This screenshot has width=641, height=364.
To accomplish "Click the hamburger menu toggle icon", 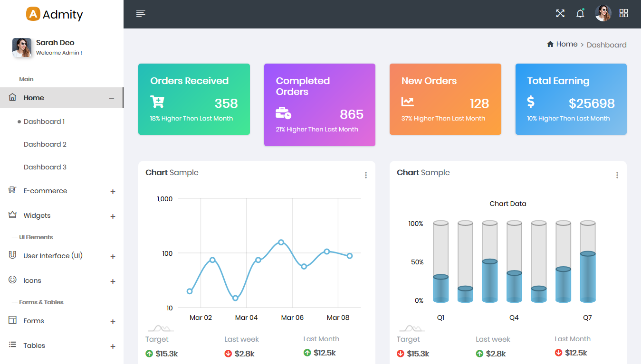I will 141,13.
